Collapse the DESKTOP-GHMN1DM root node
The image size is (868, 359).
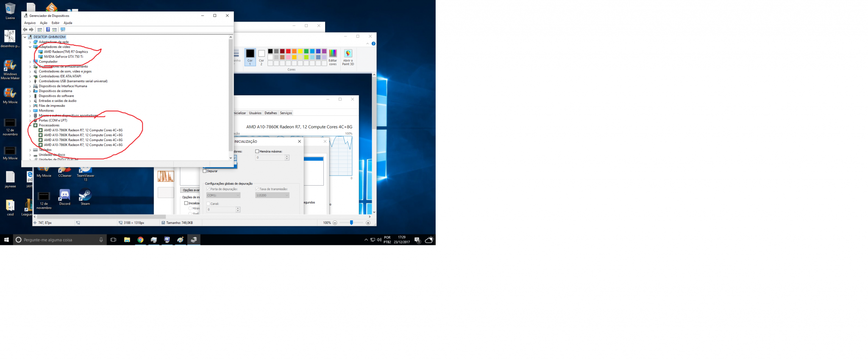coord(25,37)
